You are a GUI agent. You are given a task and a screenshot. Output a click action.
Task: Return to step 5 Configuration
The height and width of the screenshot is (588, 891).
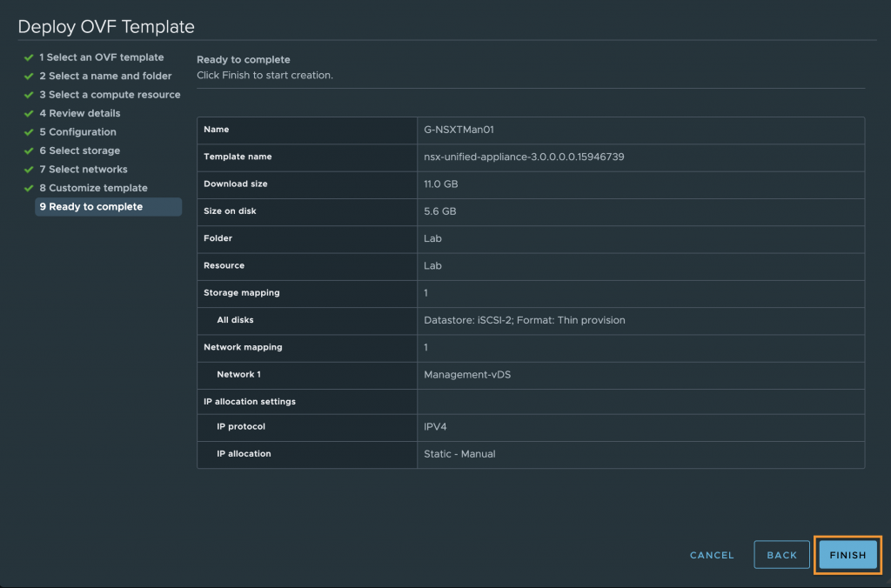click(x=77, y=132)
